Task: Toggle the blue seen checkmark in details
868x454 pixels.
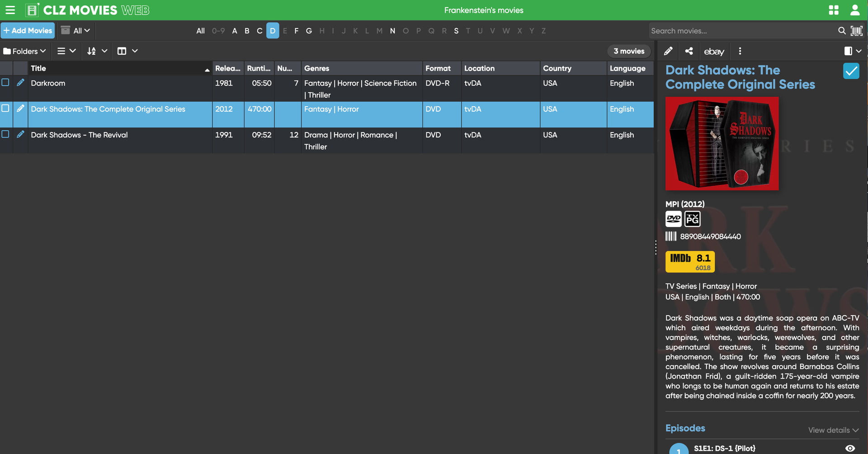Action: coord(851,71)
